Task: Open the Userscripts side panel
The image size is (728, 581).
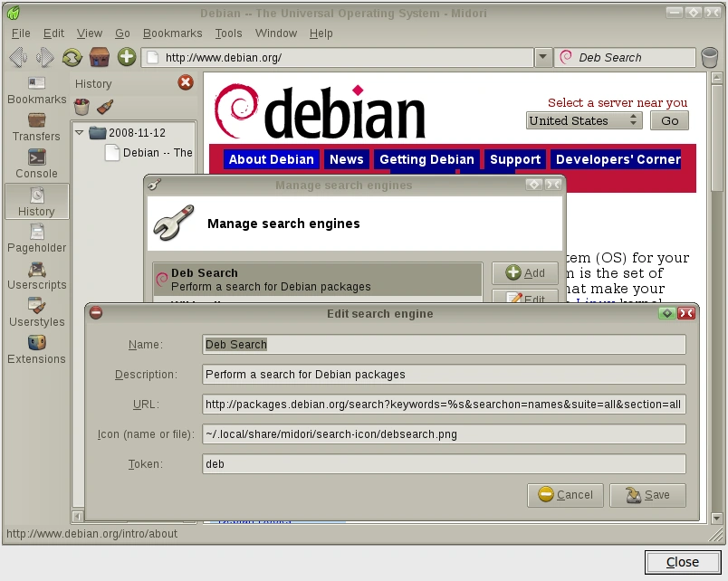Action: [x=37, y=276]
